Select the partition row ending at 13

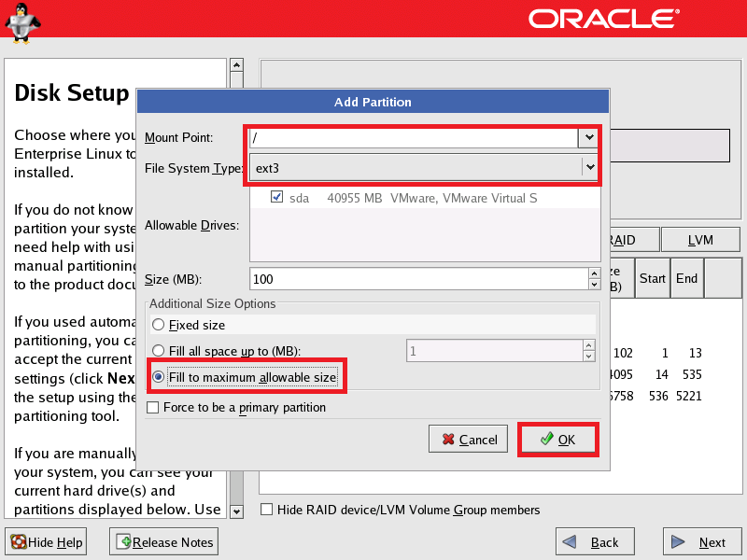coord(674,353)
